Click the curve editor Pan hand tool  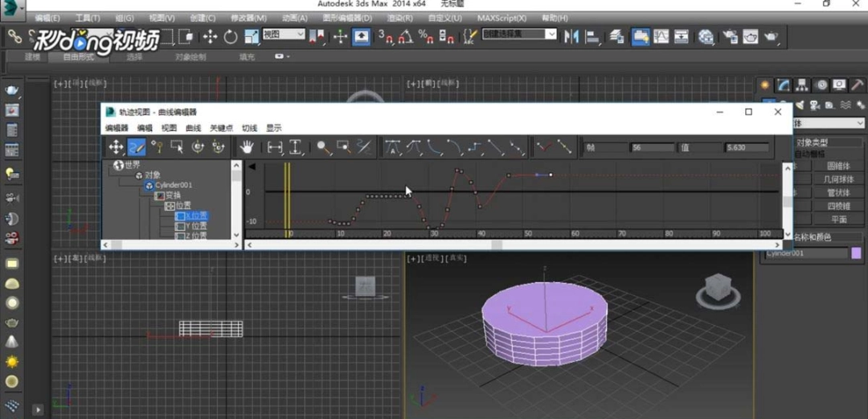click(x=247, y=147)
